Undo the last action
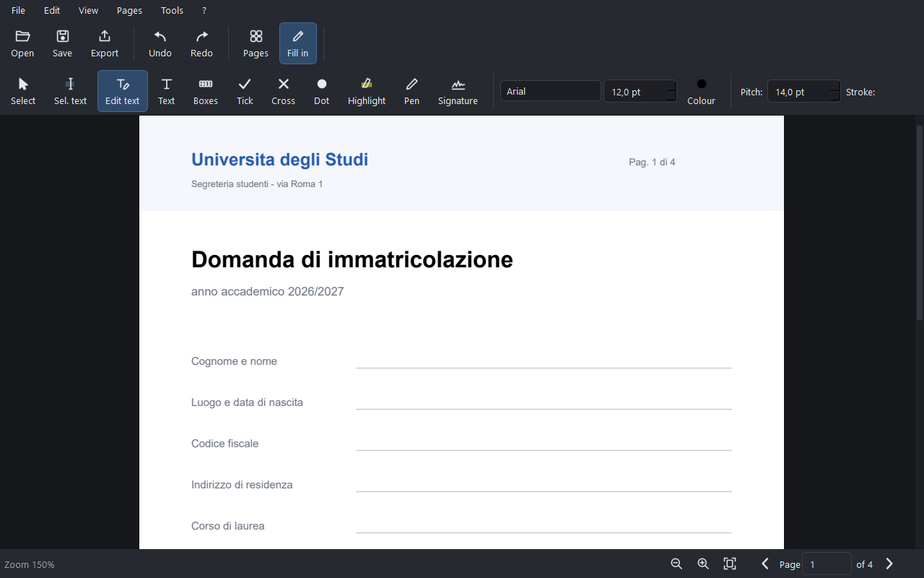 click(x=160, y=43)
